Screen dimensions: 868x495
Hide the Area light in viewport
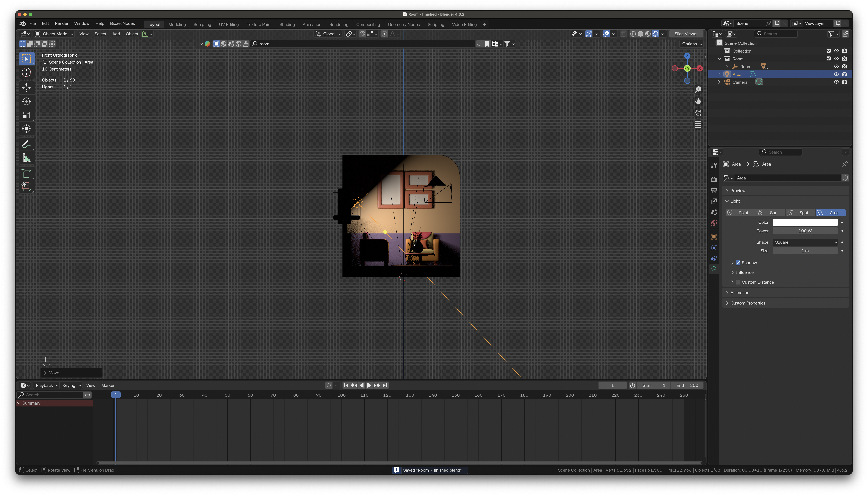(836, 74)
